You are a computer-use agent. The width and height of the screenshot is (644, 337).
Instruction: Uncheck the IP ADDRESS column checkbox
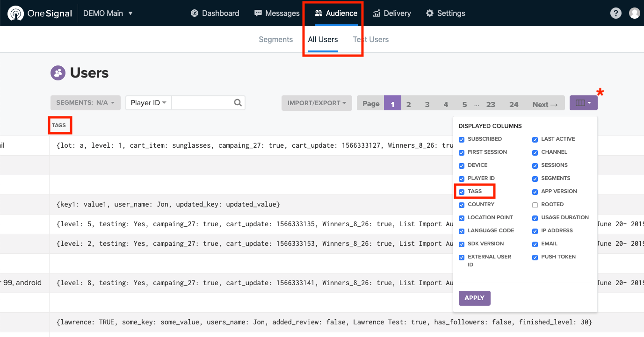(535, 231)
